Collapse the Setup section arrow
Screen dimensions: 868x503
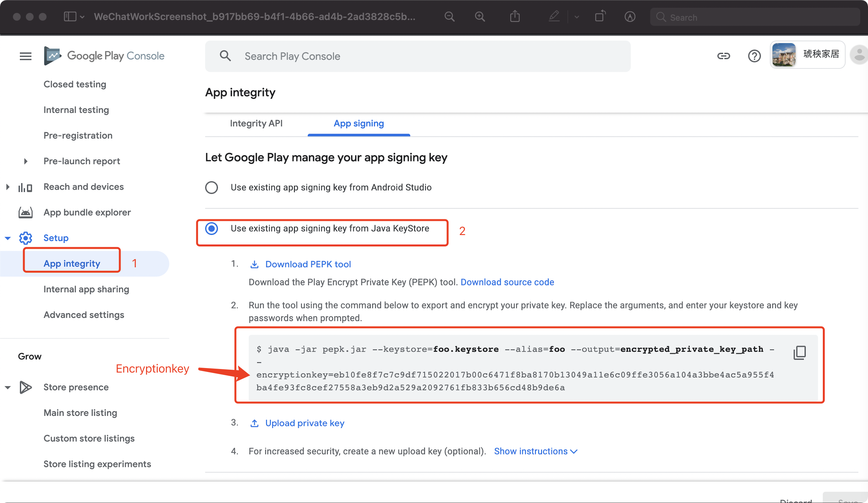pos(7,238)
